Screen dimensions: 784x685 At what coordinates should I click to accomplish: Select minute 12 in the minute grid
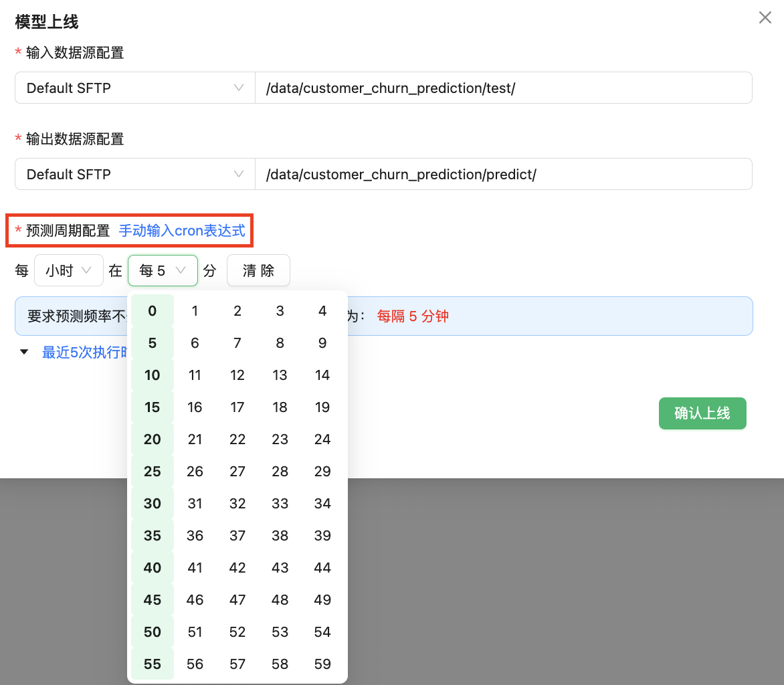point(237,375)
